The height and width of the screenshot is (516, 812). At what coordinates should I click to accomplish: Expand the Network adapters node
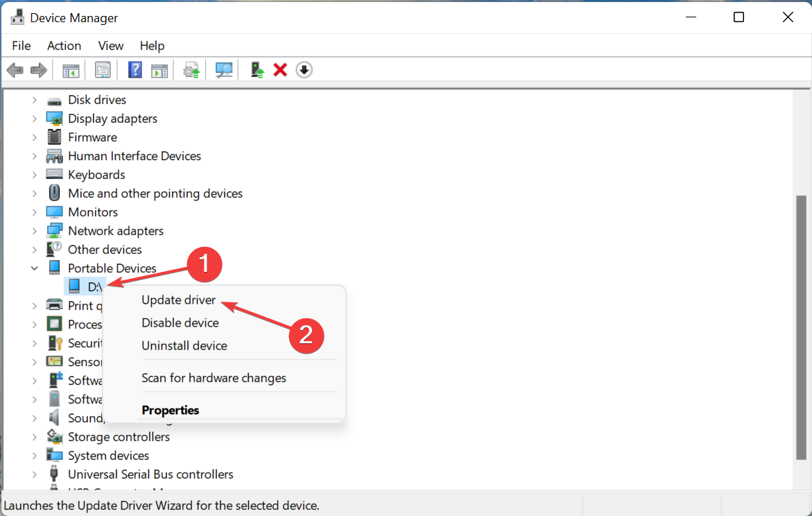[x=35, y=231]
